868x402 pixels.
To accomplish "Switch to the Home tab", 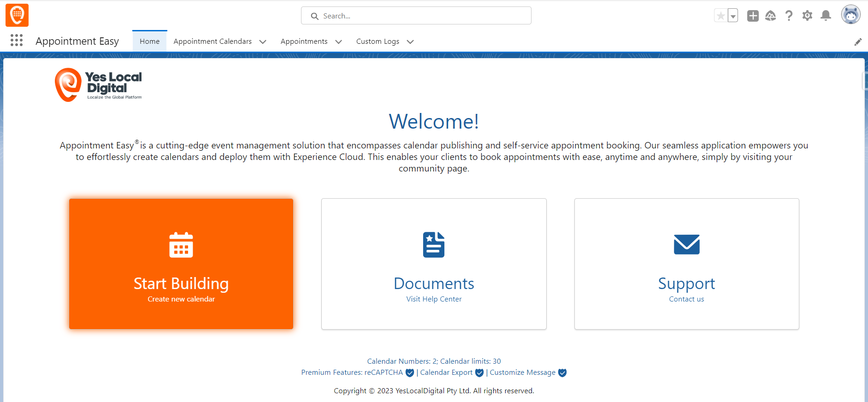I will click(149, 41).
